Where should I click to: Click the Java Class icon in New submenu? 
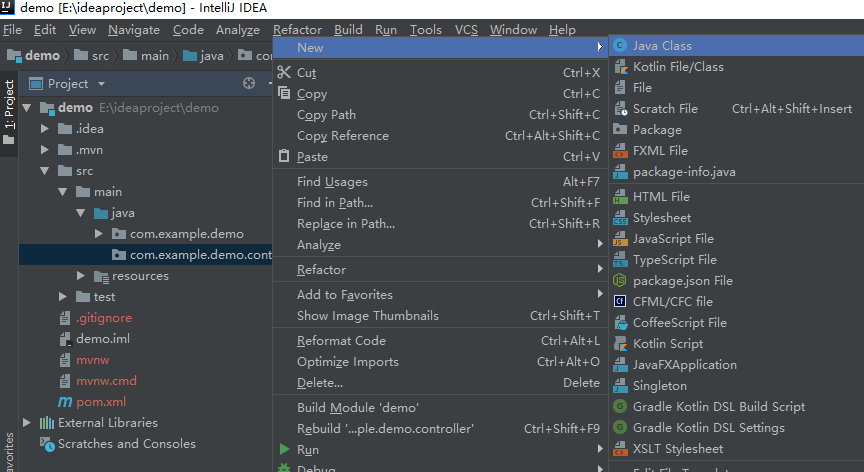point(620,46)
